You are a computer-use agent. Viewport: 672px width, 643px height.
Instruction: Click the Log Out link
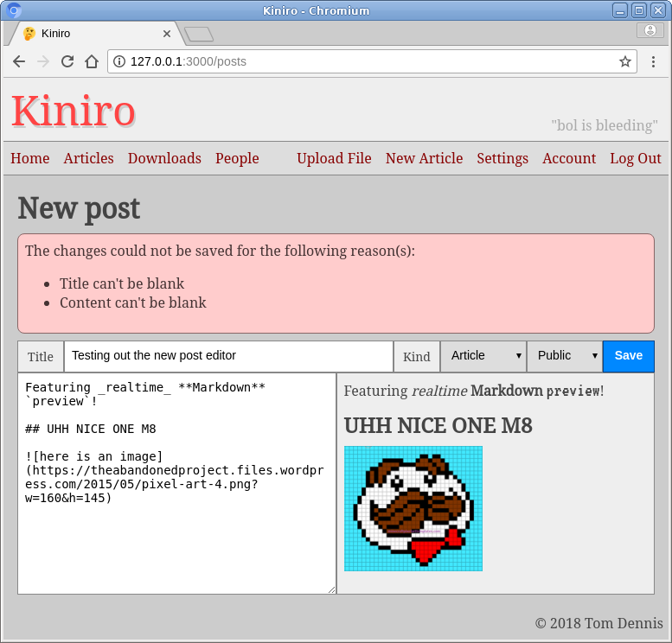click(635, 158)
